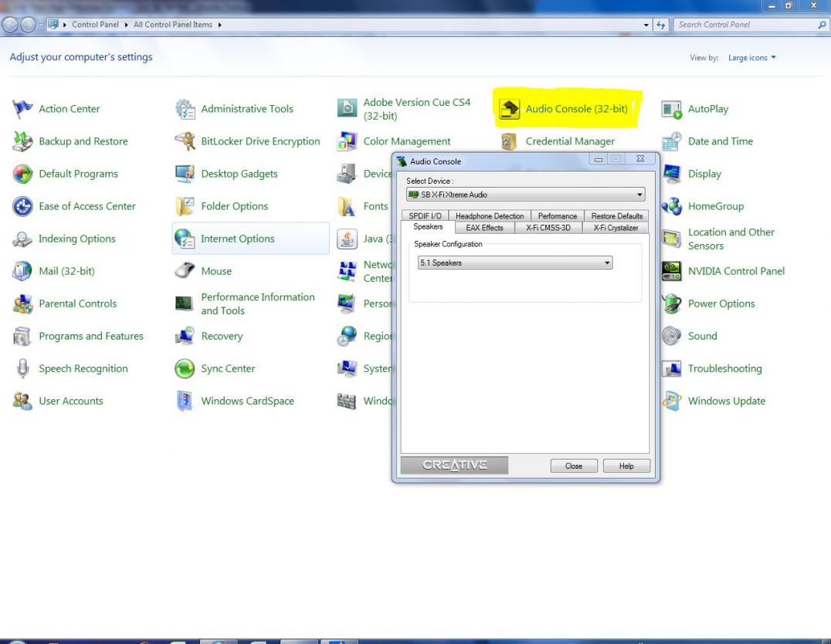
Task: Click All Control Panel Items breadcrumb
Action: 173,25
